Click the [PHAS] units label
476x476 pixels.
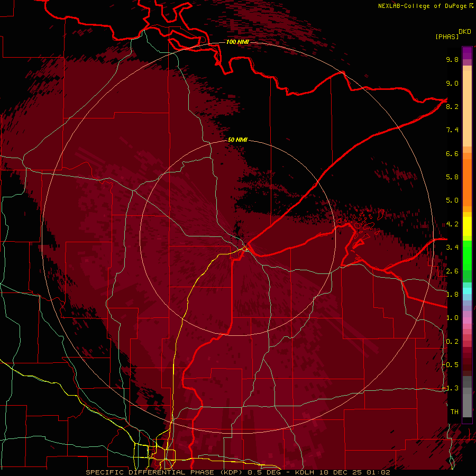click(447, 37)
